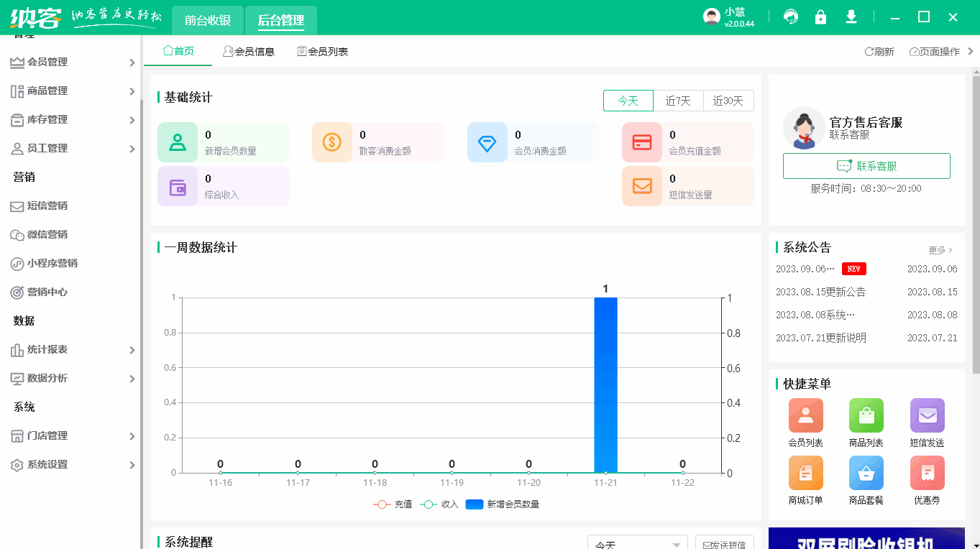Image resolution: width=980 pixels, height=549 pixels.
Task: Click the lock icon in the title bar
Action: (820, 16)
